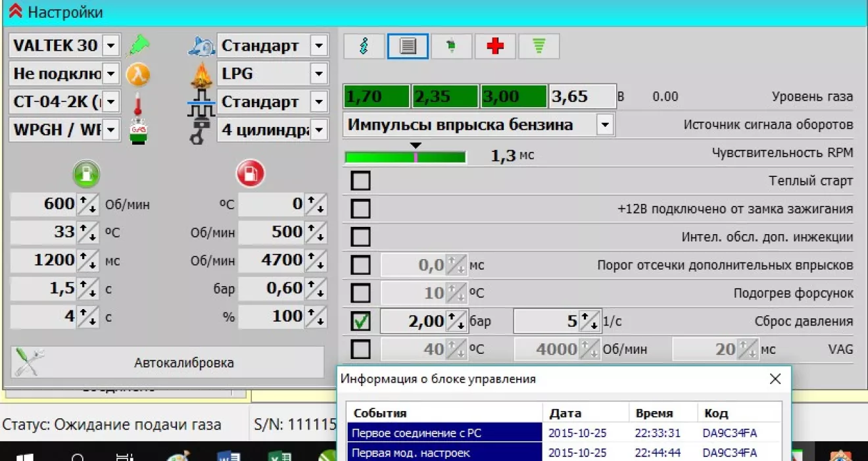Click the small green injector toolbar button
Image resolution: width=868 pixels, height=461 pixels.
pyautogui.click(x=451, y=47)
